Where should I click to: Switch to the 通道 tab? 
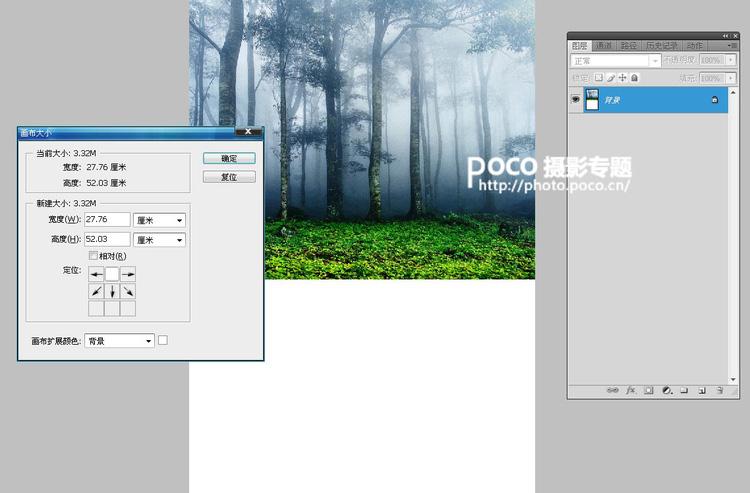click(x=604, y=46)
